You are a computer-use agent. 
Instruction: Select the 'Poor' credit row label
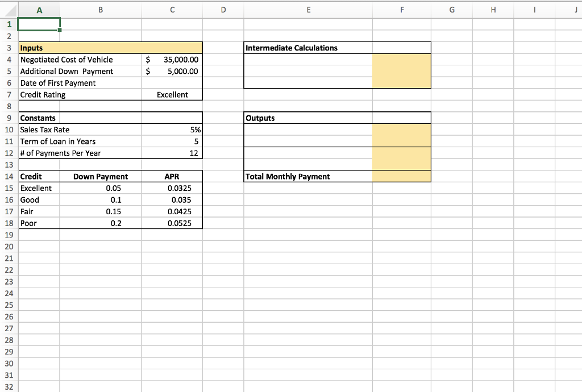pos(39,223)
